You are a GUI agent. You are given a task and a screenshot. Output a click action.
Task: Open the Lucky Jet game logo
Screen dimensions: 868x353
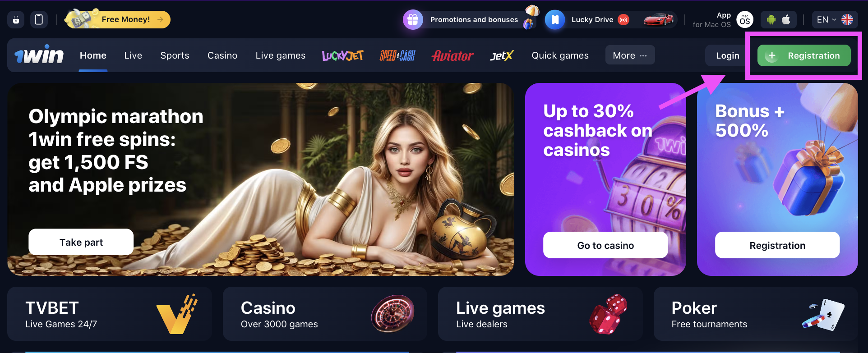coord(342,55)
